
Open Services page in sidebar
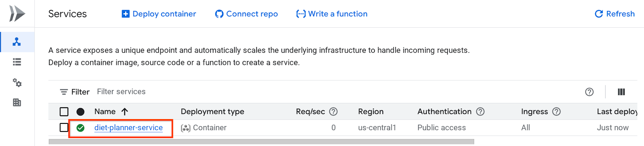(17, 42)
